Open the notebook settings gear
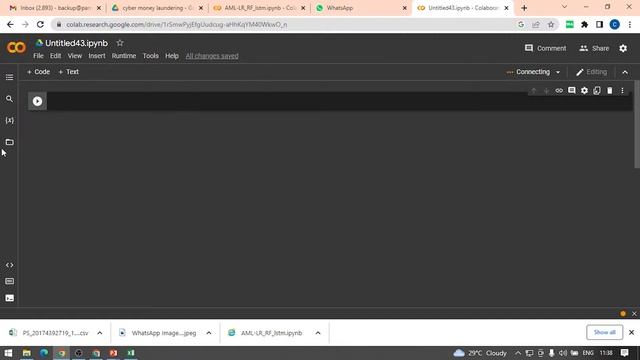Screen dimensions: 640x360 (x=623, y=48)
